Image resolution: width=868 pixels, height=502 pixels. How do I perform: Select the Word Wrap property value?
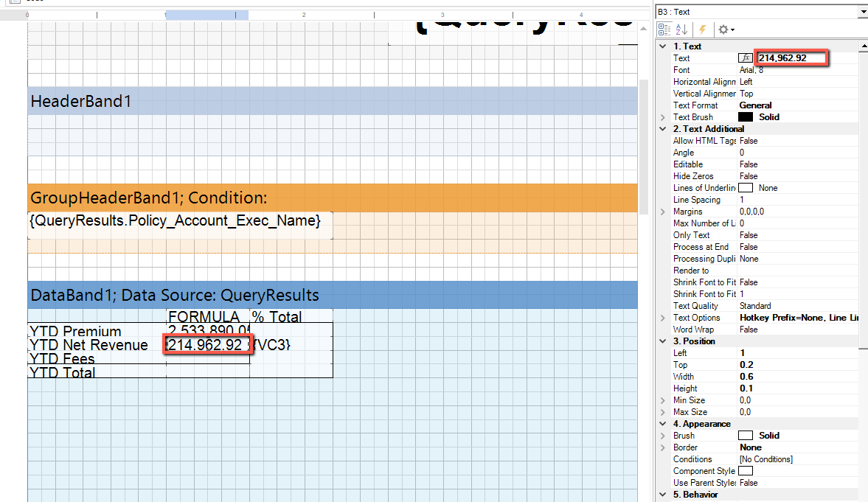tap(796, 330)
